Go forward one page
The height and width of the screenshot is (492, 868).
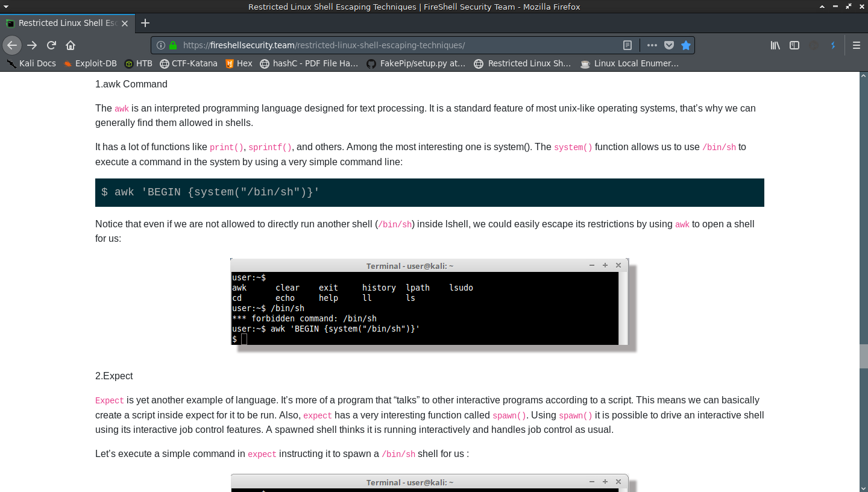(32, 45)
